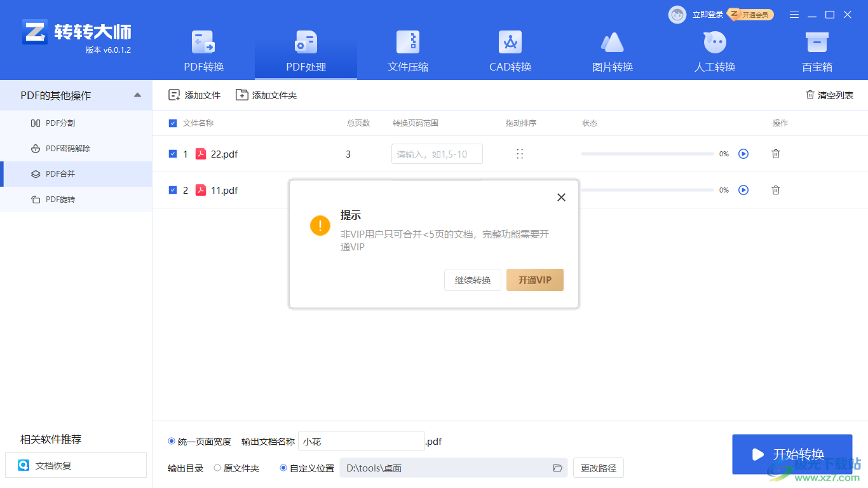Click the 拖动排序 column header

pos(521,123)
